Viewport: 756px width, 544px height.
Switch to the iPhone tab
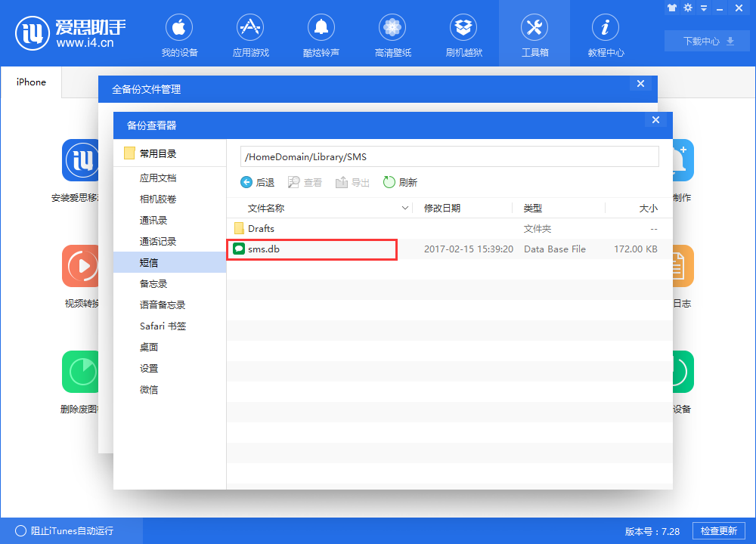[30, 82]
